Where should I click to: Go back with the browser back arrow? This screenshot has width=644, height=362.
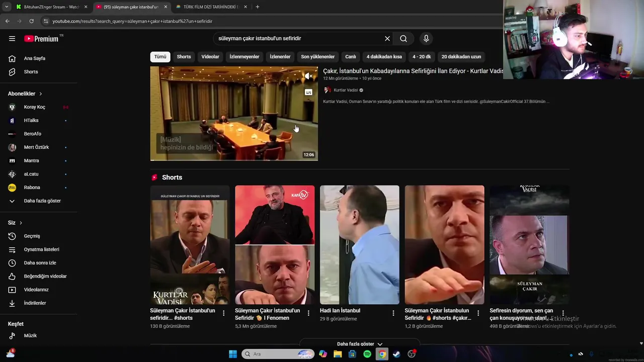click(x=7, y=21)
